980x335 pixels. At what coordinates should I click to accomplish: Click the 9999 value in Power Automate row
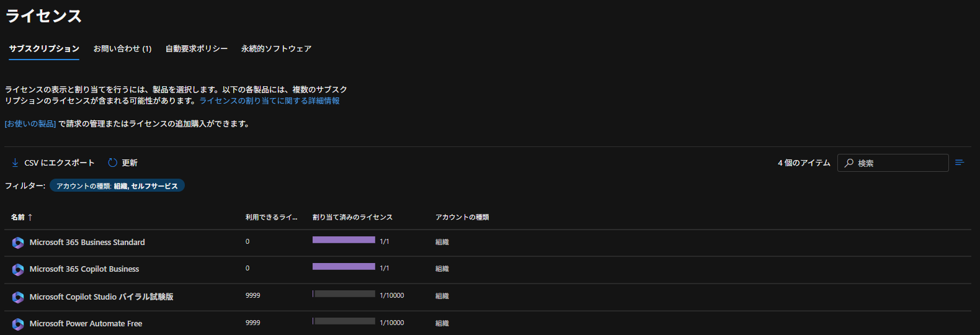coord(252,323)
